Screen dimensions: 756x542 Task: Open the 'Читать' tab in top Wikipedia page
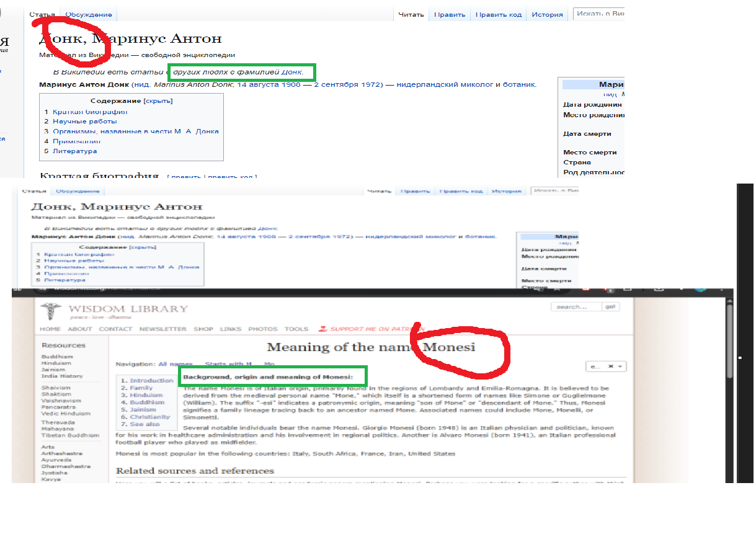pyautogui.click(x=411, y=15)
